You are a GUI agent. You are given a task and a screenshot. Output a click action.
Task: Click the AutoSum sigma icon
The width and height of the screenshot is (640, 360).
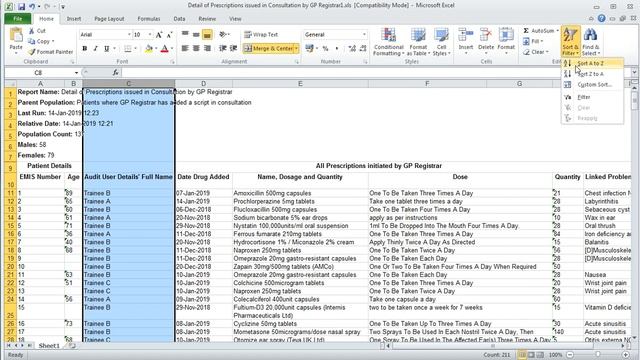(x=526, y=31)
